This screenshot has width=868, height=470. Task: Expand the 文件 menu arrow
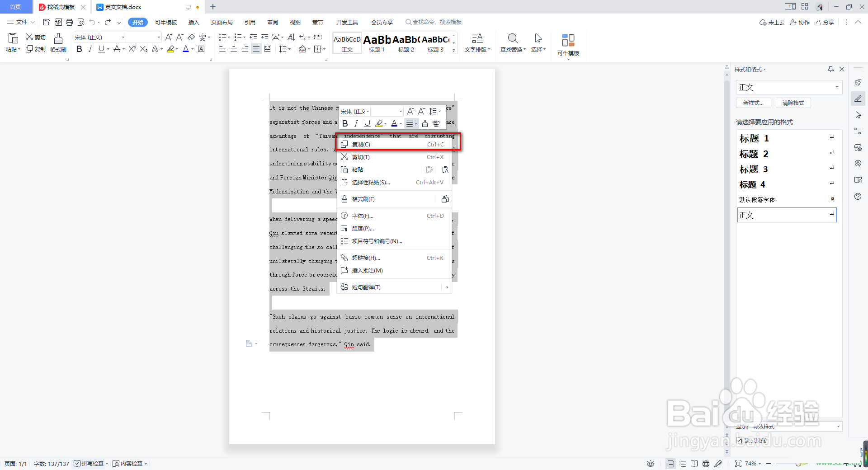pyautogui.click(x=33, y=22)
